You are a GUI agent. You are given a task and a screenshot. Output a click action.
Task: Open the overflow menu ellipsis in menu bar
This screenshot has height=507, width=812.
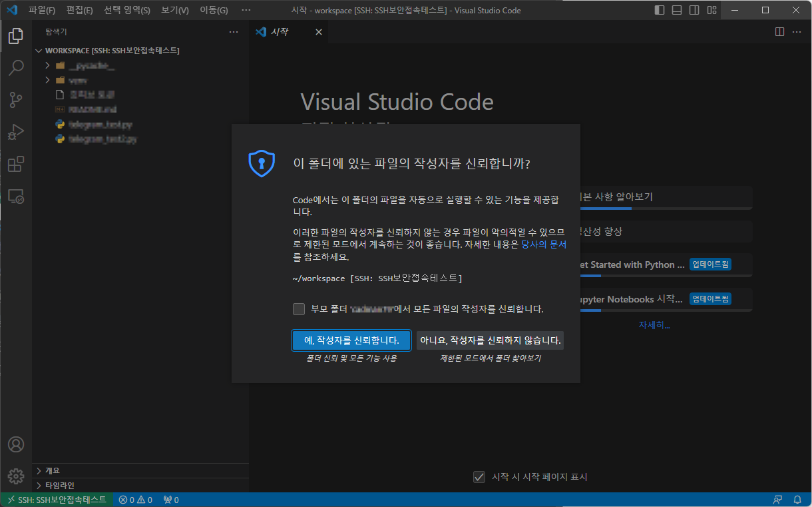coord(246,10)
